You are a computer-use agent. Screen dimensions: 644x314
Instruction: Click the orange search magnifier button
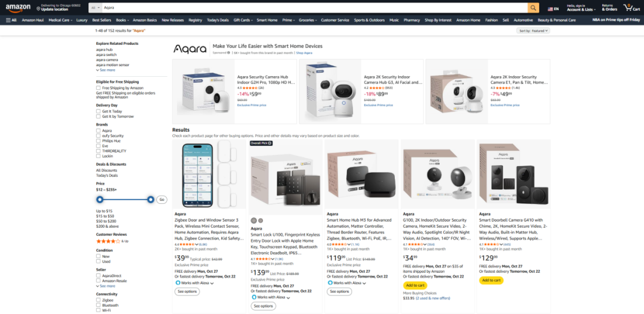click(x=533, y=8)
